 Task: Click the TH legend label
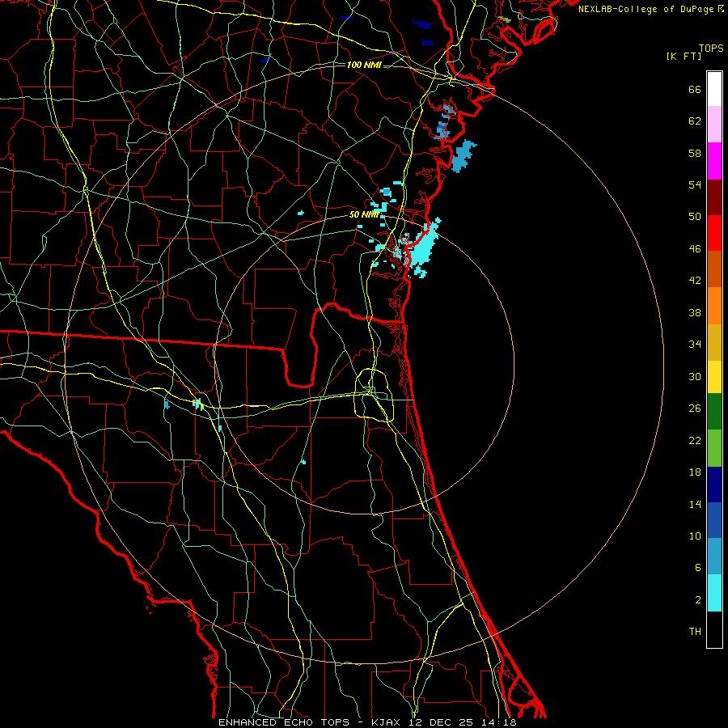point(695,632)
